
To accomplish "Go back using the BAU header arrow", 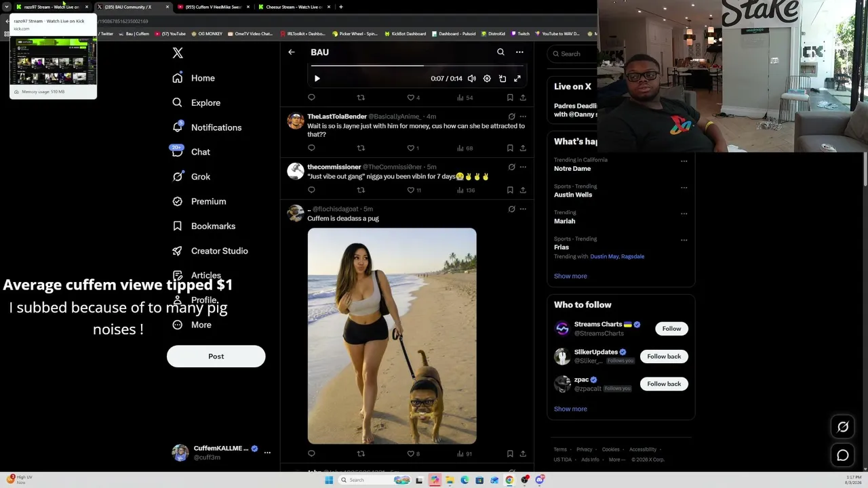I will (292, 52).
